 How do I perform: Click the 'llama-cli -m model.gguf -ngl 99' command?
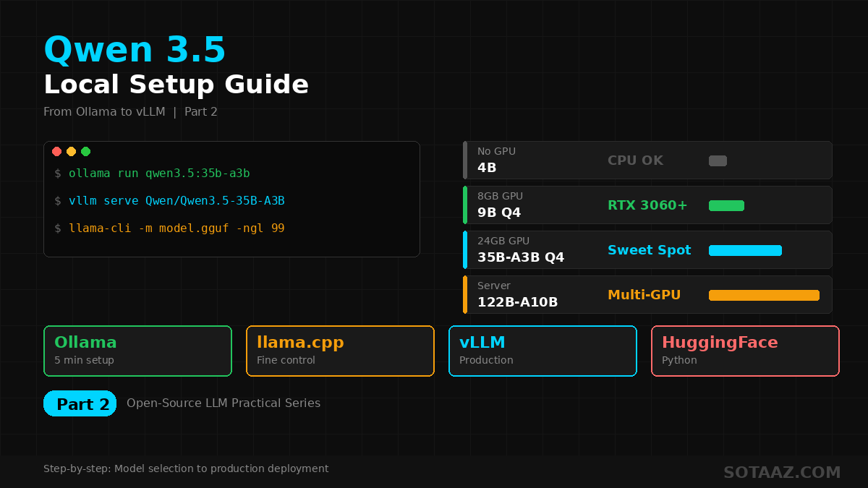(x=176, y=228)
